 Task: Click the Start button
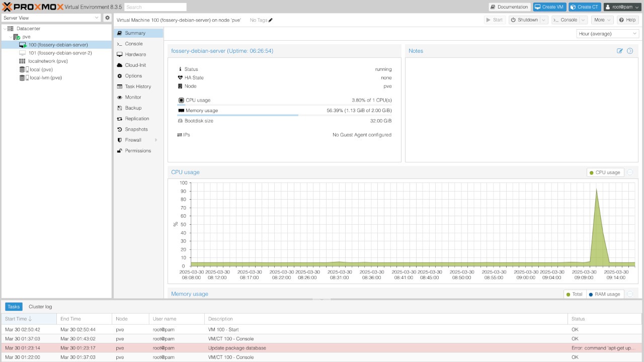tap(495, 20)
